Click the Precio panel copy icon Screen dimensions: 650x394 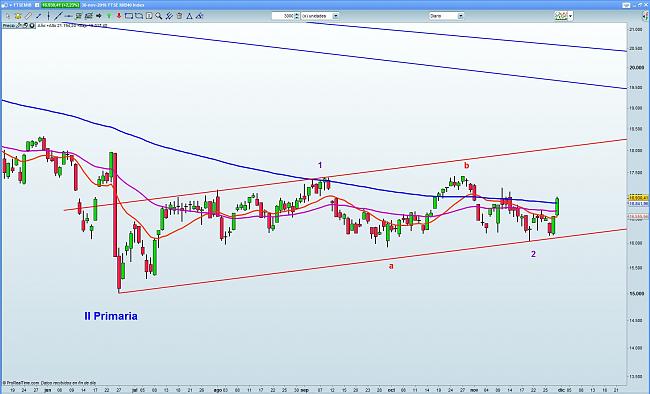tap(25, 26)
